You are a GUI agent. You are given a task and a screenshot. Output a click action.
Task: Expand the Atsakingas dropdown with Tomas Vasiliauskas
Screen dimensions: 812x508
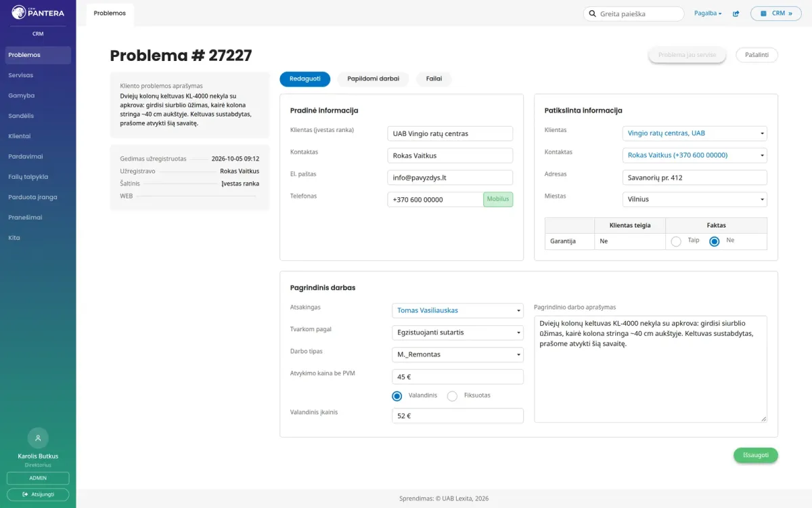457,310
